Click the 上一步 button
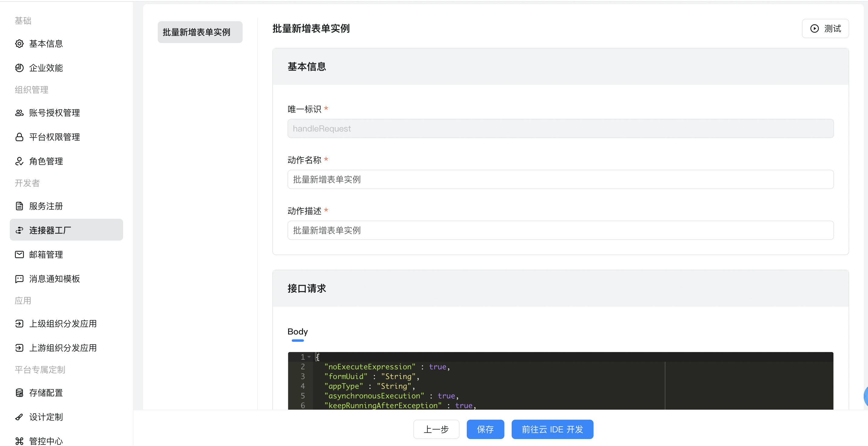The width and height of the screenshot is (868, 446). pos(436,429)
